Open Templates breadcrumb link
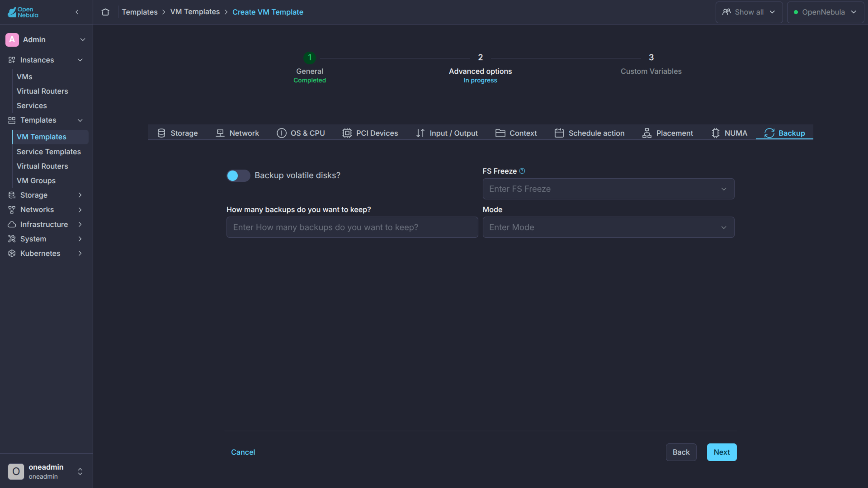This screenshot has width=868, height=488. (140, 12)
